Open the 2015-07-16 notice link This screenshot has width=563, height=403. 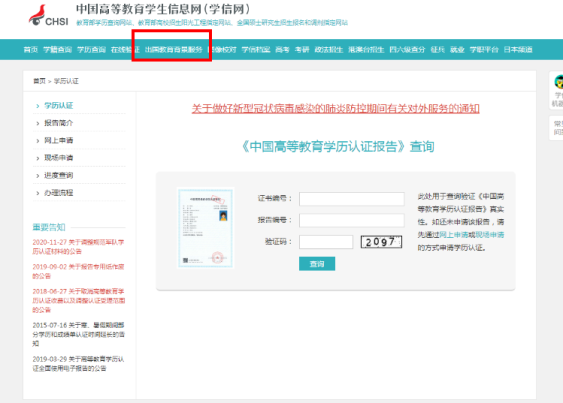coord(79,334)
